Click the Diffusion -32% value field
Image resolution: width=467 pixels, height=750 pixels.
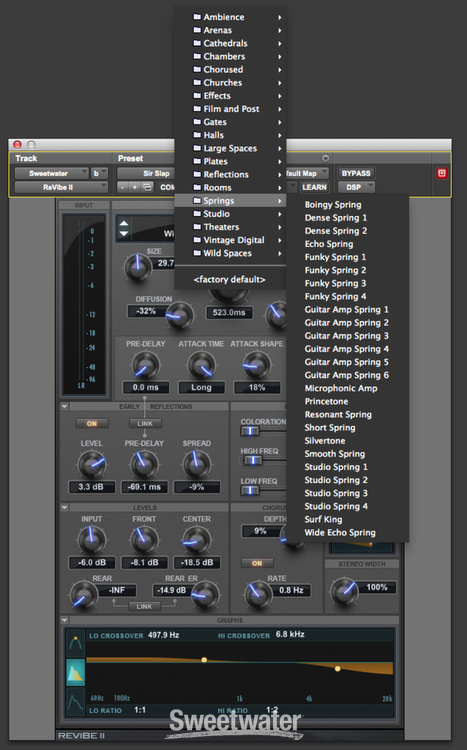pos(146,311)
